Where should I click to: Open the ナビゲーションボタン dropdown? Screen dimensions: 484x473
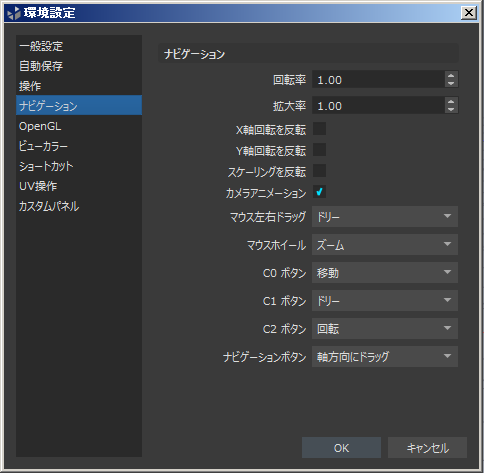[x=385, y=357]
